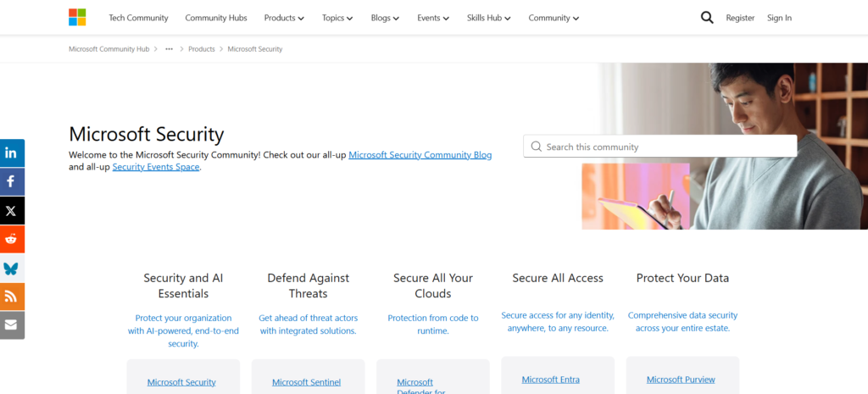Image resolution: width=868 pixels, height=394 pixels.
Task: Share page on Reddit
Action: coord(12,239)
